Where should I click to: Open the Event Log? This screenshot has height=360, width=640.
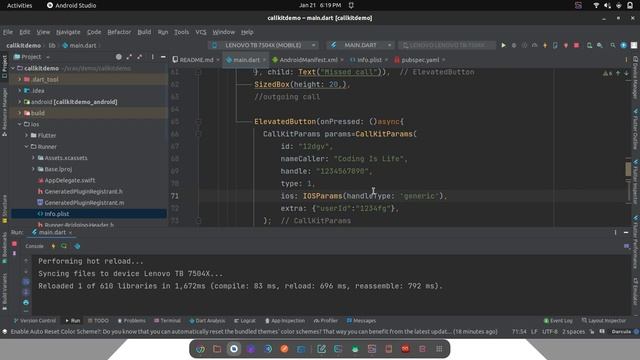[x=558, y=321]
